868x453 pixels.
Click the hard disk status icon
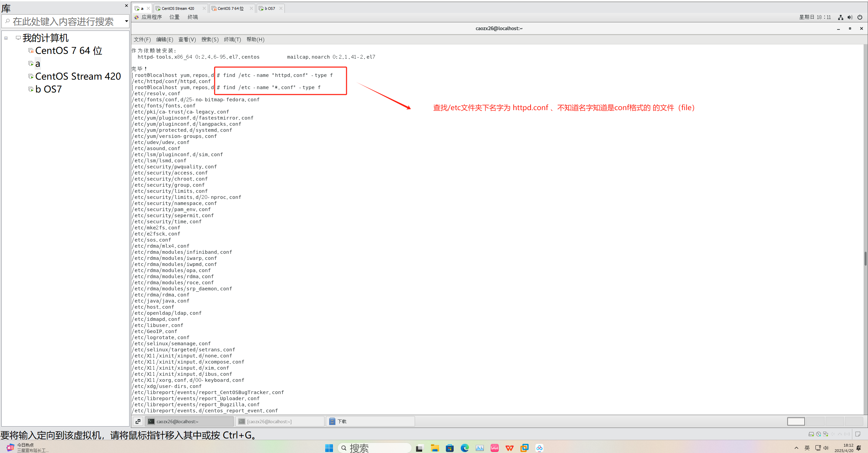(811, 434)
